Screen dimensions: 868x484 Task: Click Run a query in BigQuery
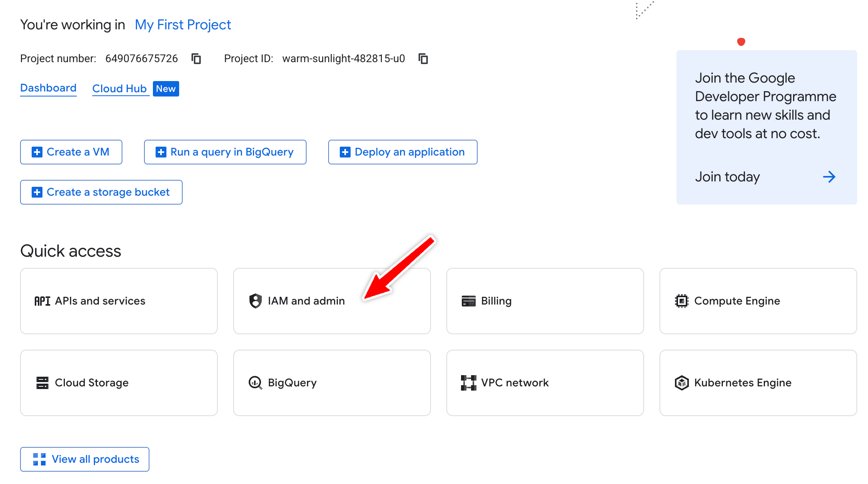[x=225, y=152]
